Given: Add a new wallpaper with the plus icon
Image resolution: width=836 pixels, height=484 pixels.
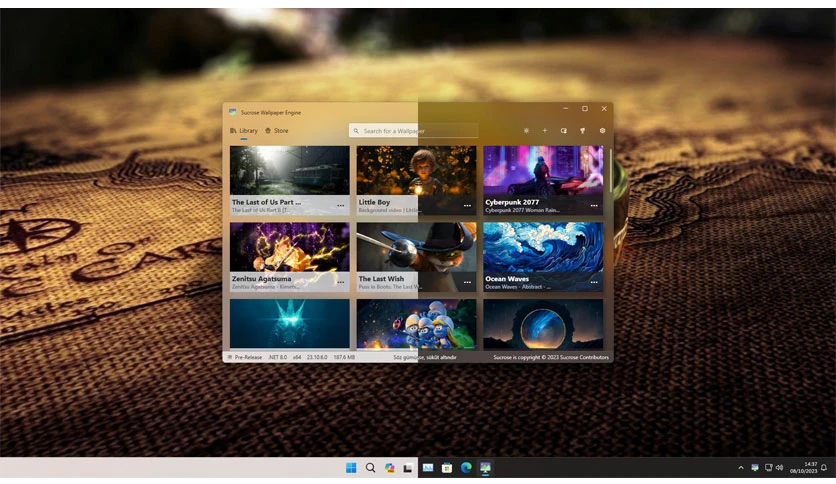Looking at the screenshot, I should click(545, 131).
